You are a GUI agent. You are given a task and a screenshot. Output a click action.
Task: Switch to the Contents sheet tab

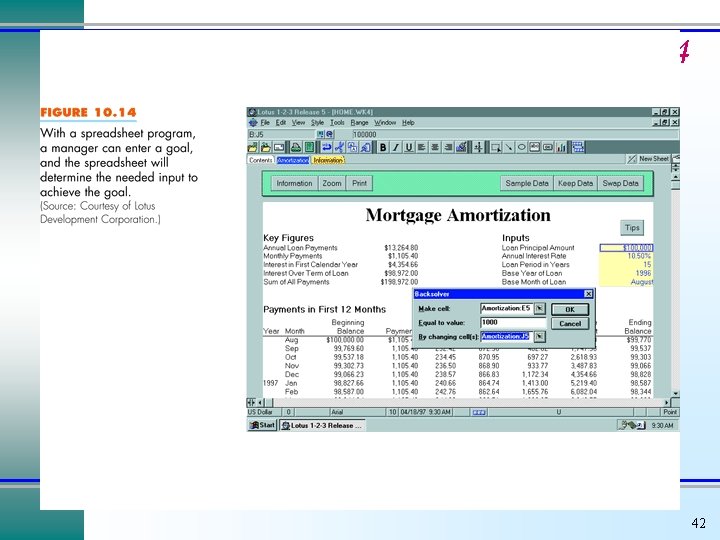(261, 160)
